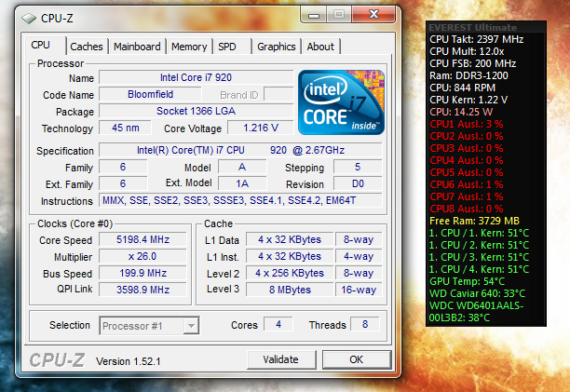Click the Code Name value Bloomfield
This screenshot has width=570, height=392.
tap(150, 94)
